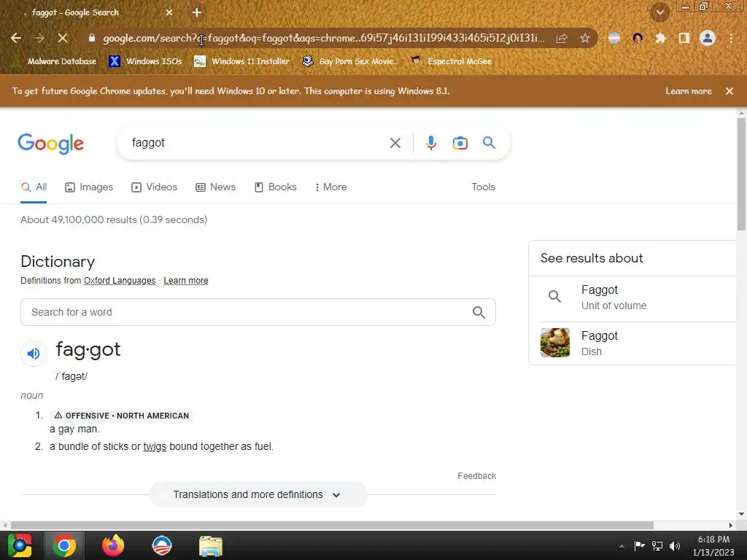Image resolution: width=747 pixels, height=560 pixels.
Task: Switch to the Videos tab
Action: [155, 187]
